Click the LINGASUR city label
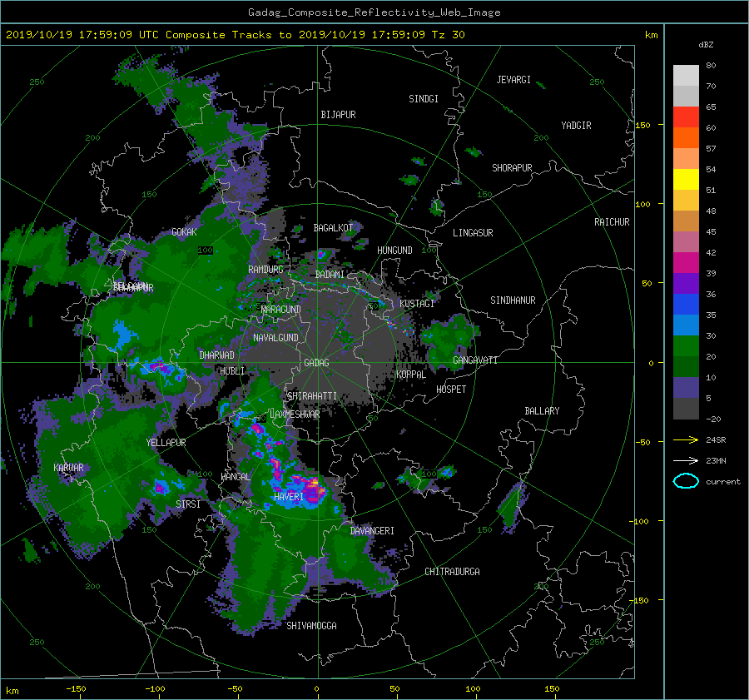 (473, 233)
